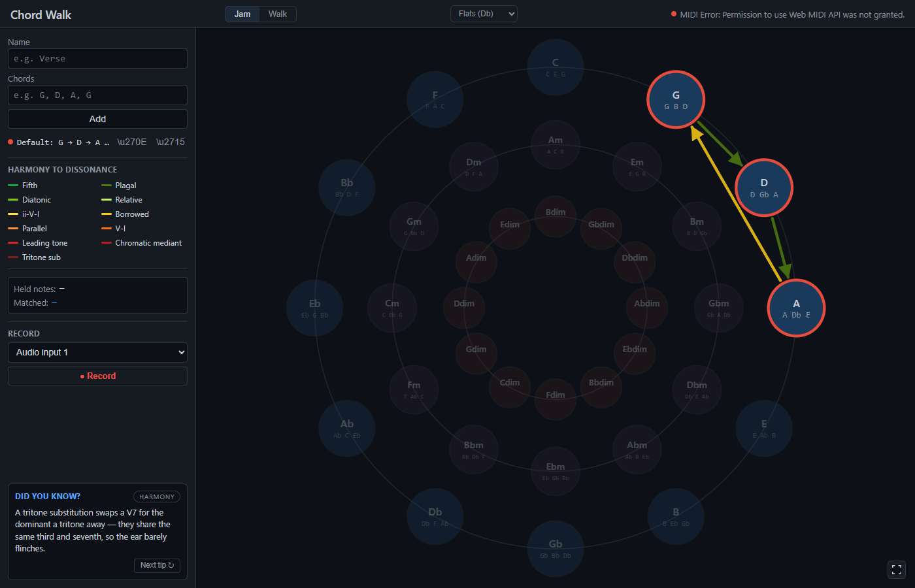The width and height of the screenshot is (915, 588).
Task: Select the Eb major chord node
Action: pos(314,308)
